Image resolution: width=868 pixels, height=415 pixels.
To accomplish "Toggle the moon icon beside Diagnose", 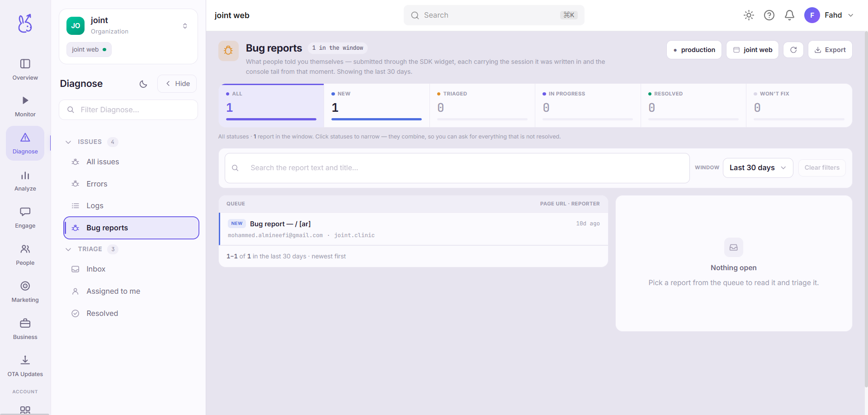I will (143, 84).
